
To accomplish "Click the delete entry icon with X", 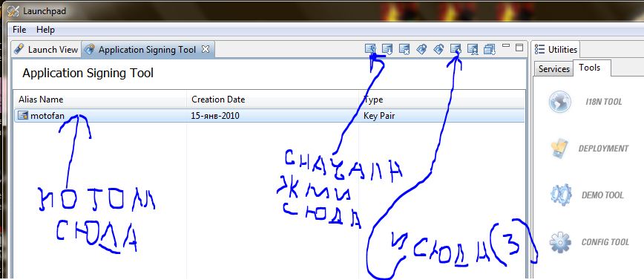I will pos(404,49).
